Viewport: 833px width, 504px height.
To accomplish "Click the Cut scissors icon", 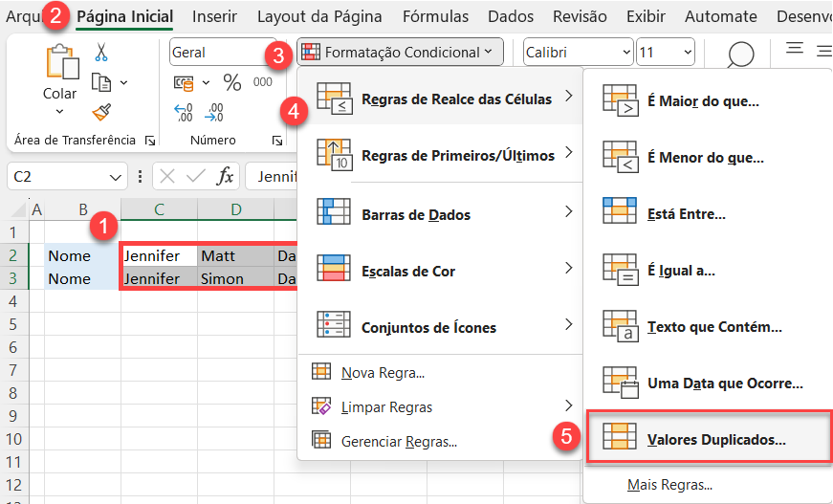I will [101, 52].
